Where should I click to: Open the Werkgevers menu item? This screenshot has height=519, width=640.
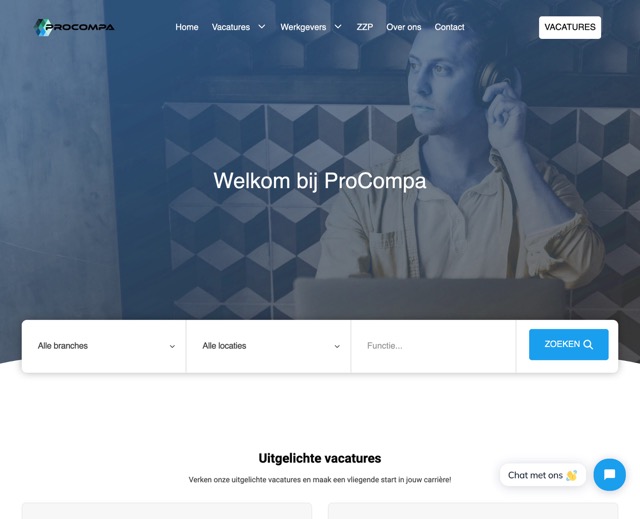(303, 27)
